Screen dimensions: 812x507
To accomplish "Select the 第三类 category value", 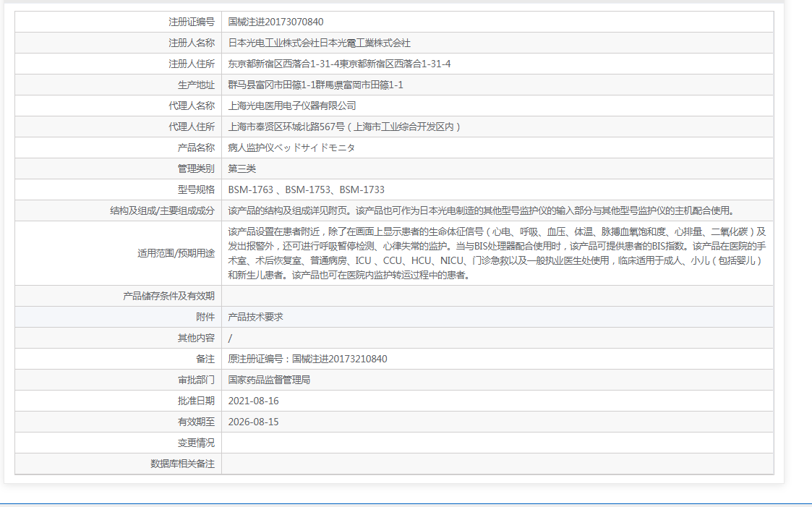I will click(242, 169).
